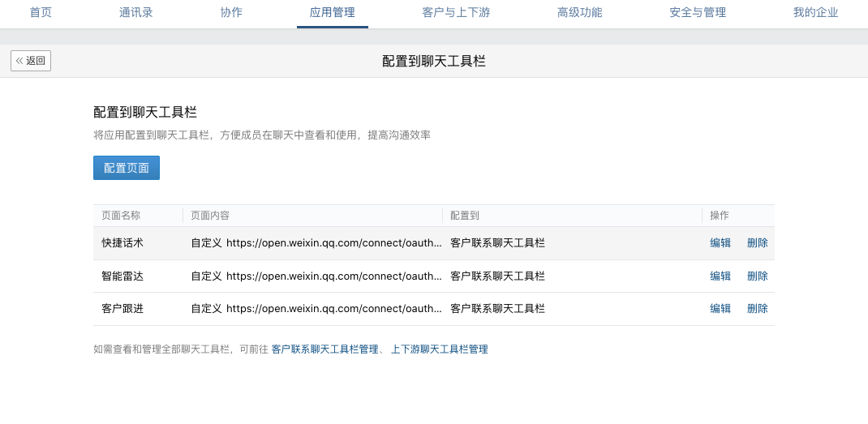Image resolution: width=868 pixels, height=424 pixels.
Task: Go to the 协作 tab
Action: pos(231,13)
